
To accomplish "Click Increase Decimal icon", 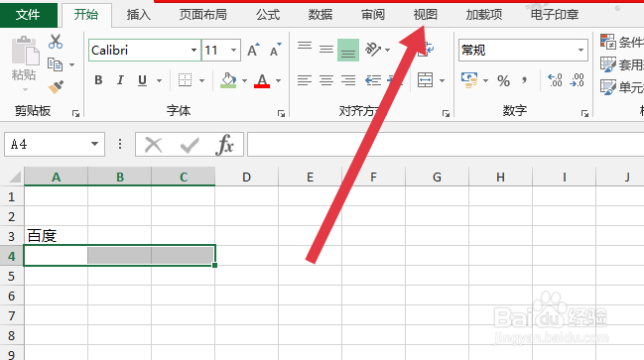I will click(x=555, y=80).
